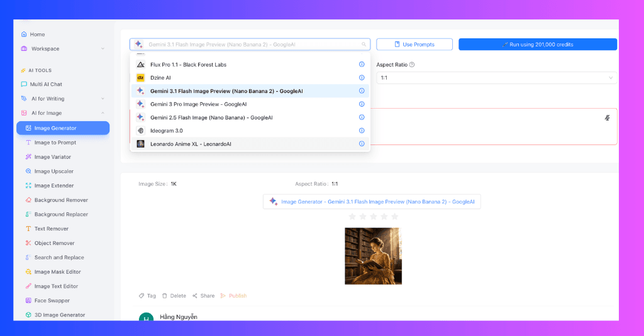Click the model search field

[x=250, y=45]
